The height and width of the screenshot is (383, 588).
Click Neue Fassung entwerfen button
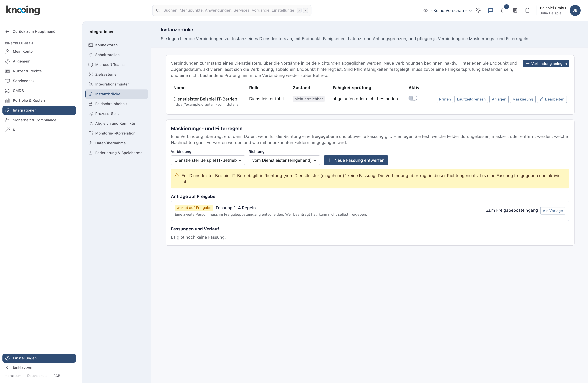(x=356, y=160)
